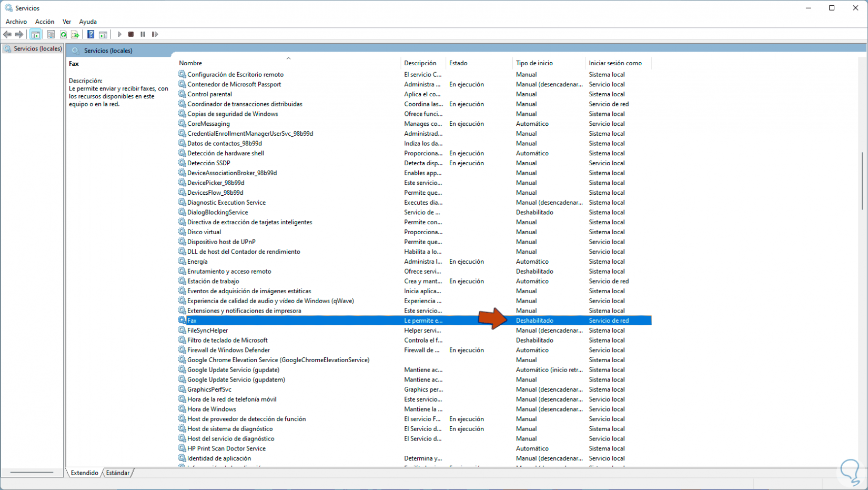The height and width of the screenshot is (490, 868).
Task: Click the forward arrow in the toolbar
Action: (19, 35)
